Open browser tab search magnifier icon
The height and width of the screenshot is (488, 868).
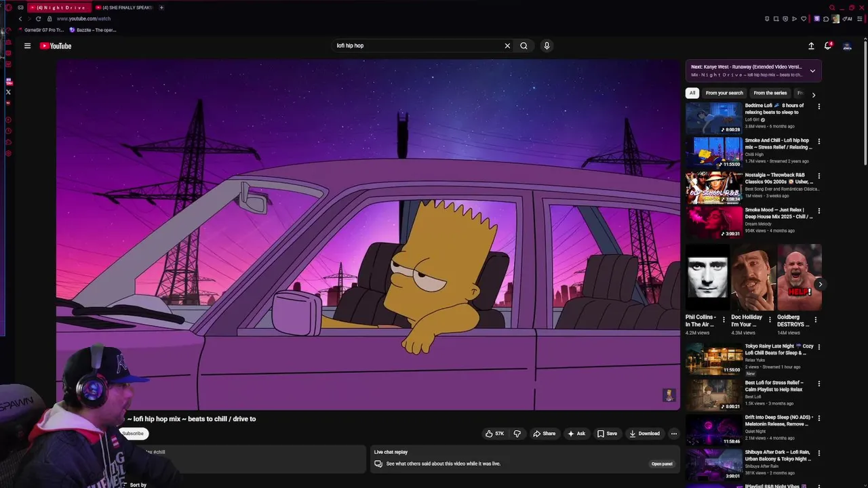(x=832, y=7)
